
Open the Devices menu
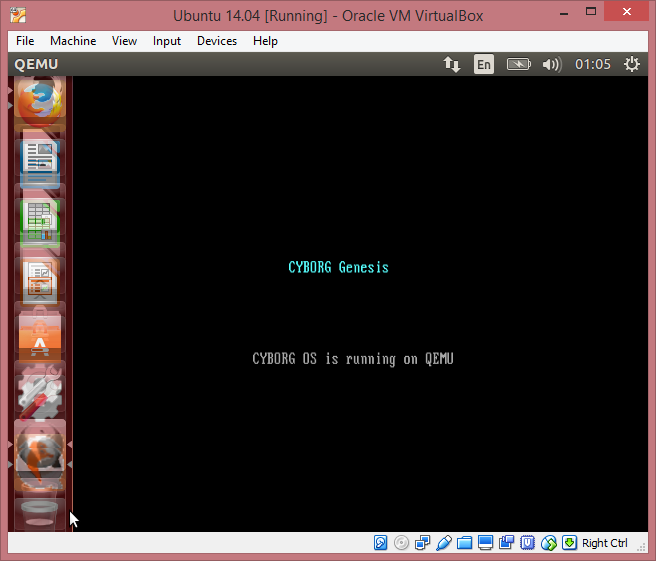[x=217, y=41]
